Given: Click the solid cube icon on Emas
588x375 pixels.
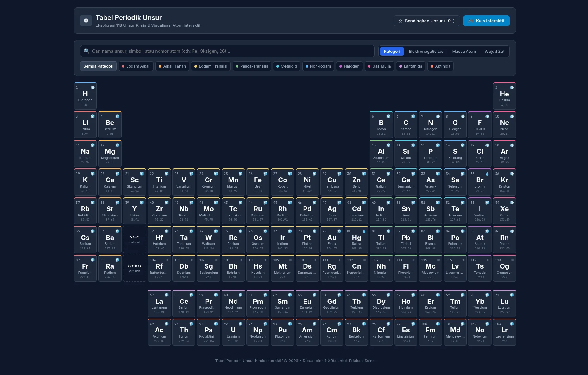Looking at the screenshot, I should coord(339,231).
